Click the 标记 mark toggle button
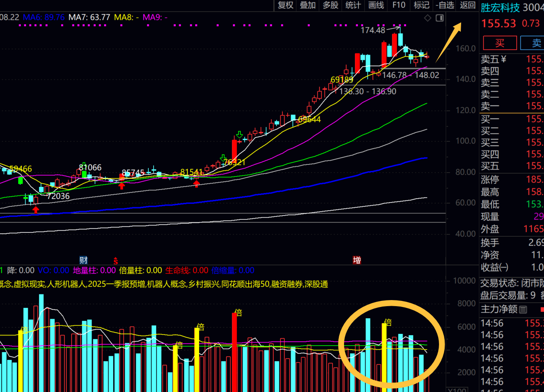 (x=421, y=5)
